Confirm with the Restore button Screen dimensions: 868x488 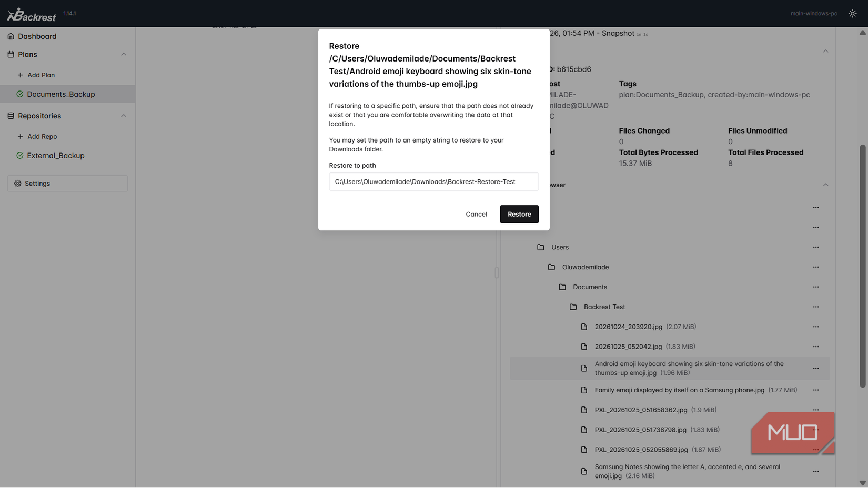[519, 214]
